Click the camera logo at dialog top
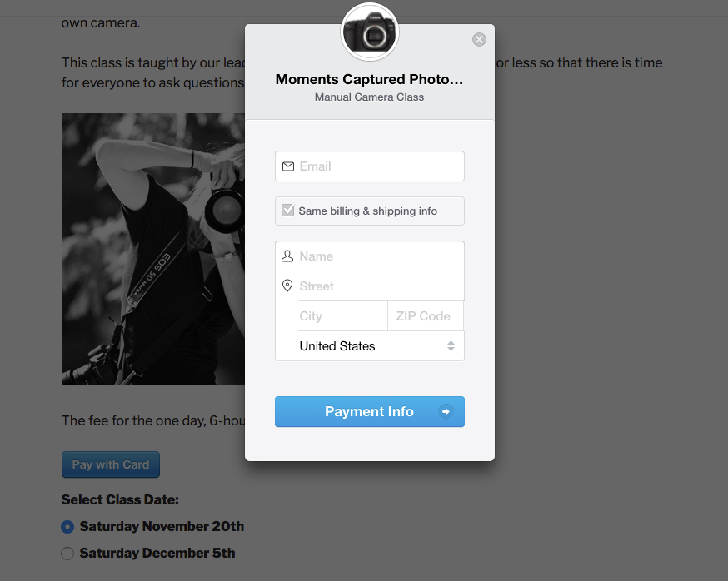The width and height of the screenshot is (728, 581). click(x=370, y=32)
